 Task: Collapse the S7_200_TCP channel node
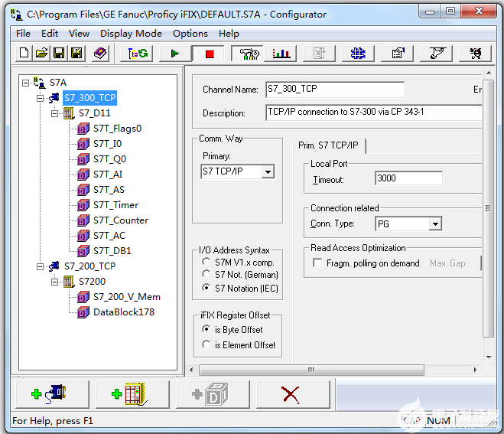(x=40, y=266)
